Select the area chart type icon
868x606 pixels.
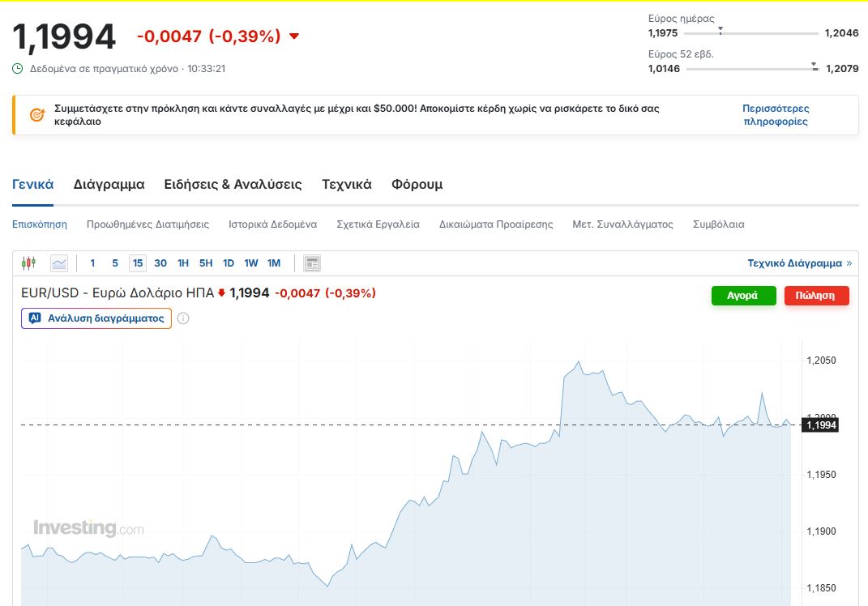59,263
